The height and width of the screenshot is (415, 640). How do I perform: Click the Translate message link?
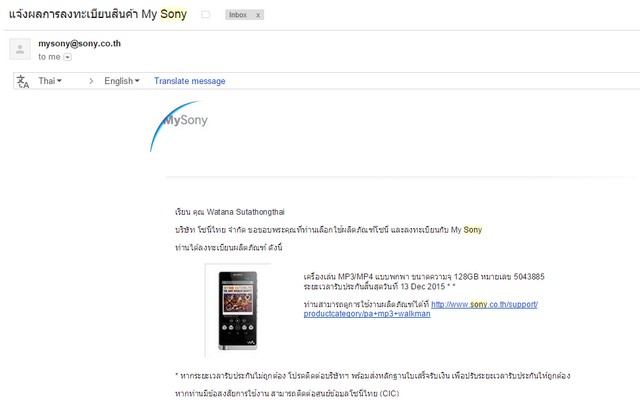tap(189, 81)
